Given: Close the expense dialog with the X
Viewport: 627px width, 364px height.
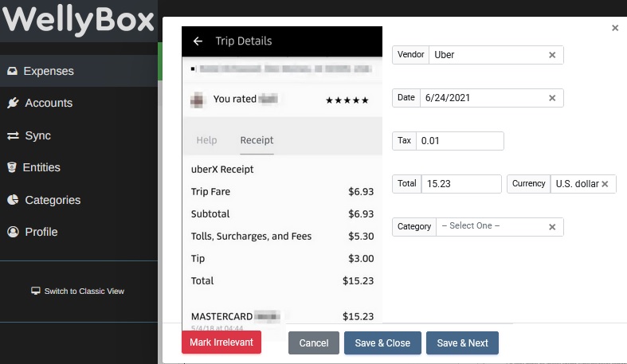Looking at the screenshot, I should coord(615,28).
